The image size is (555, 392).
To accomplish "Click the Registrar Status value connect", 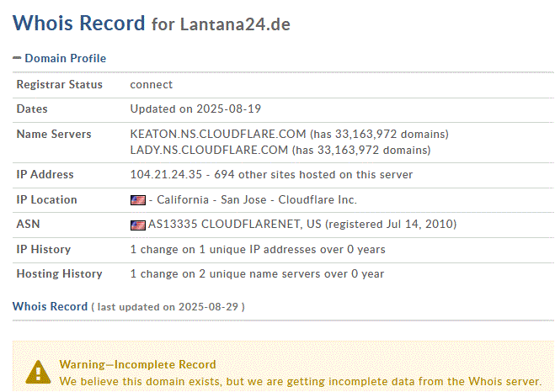I will click(x=152, y=84).
